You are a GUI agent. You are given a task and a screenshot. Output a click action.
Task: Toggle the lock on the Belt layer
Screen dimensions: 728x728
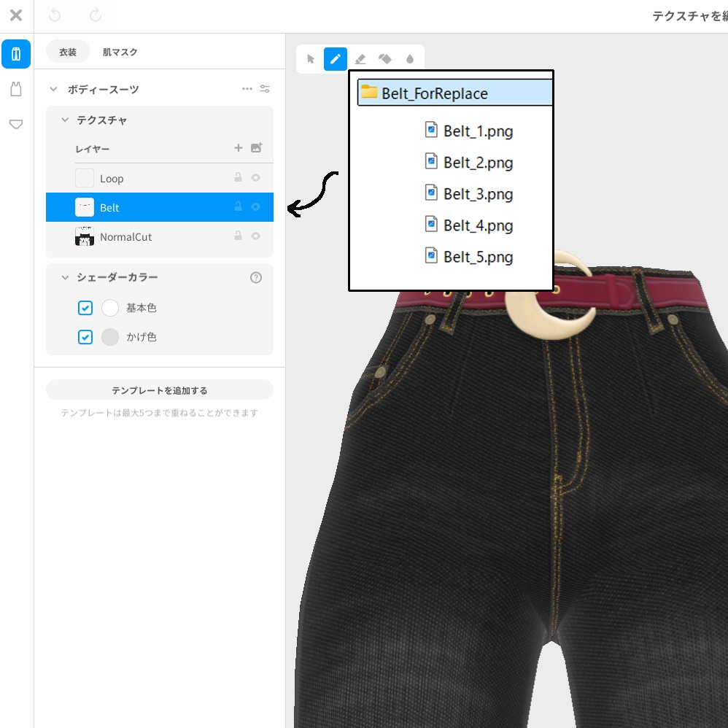click(x=238, y=206)
